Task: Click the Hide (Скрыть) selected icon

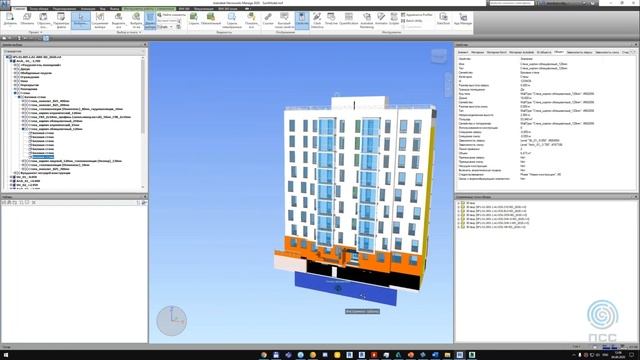Action: pyautogui.click(x=194, y=19)
